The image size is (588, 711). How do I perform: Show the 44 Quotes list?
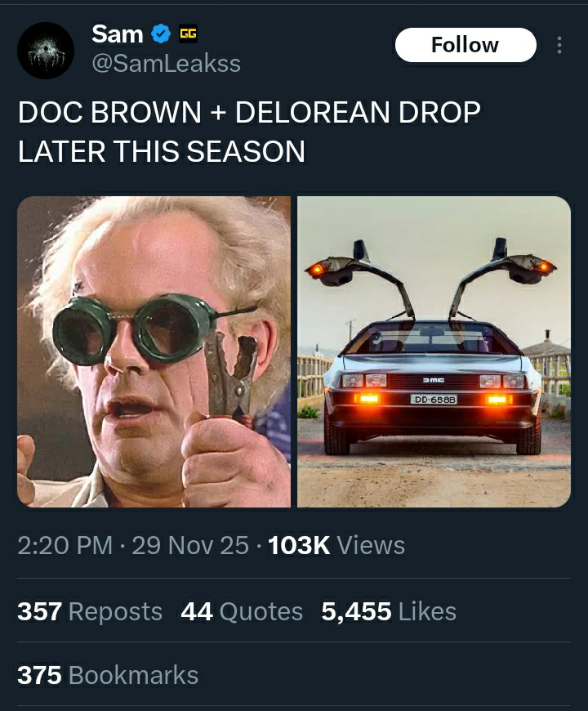tap(242, 611)
